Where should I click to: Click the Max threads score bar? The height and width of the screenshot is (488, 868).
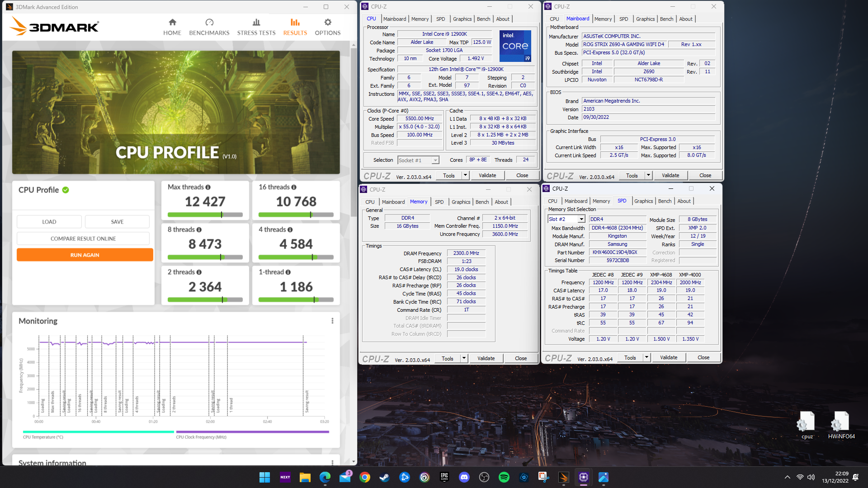coord(205,215)
